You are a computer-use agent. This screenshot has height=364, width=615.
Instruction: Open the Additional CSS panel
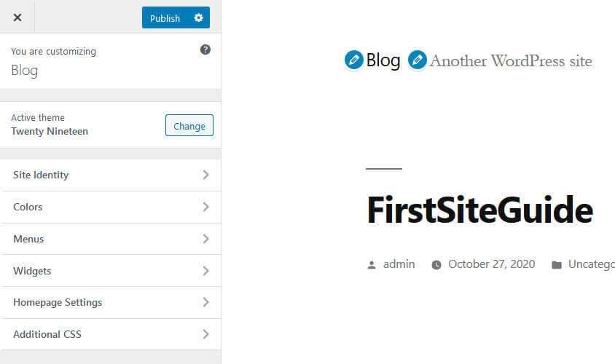111,334
